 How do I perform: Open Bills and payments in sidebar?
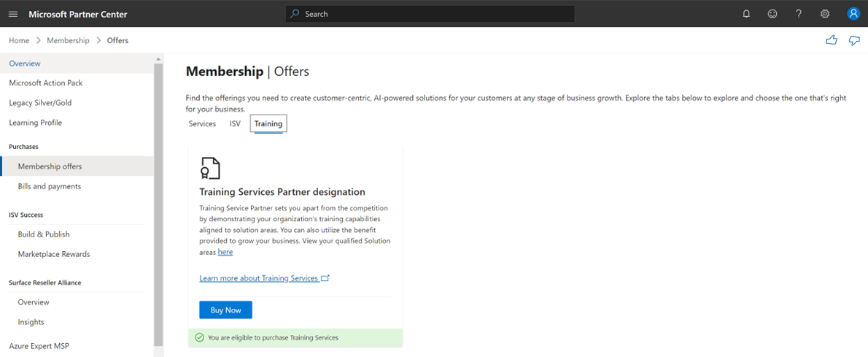point(50,186)
